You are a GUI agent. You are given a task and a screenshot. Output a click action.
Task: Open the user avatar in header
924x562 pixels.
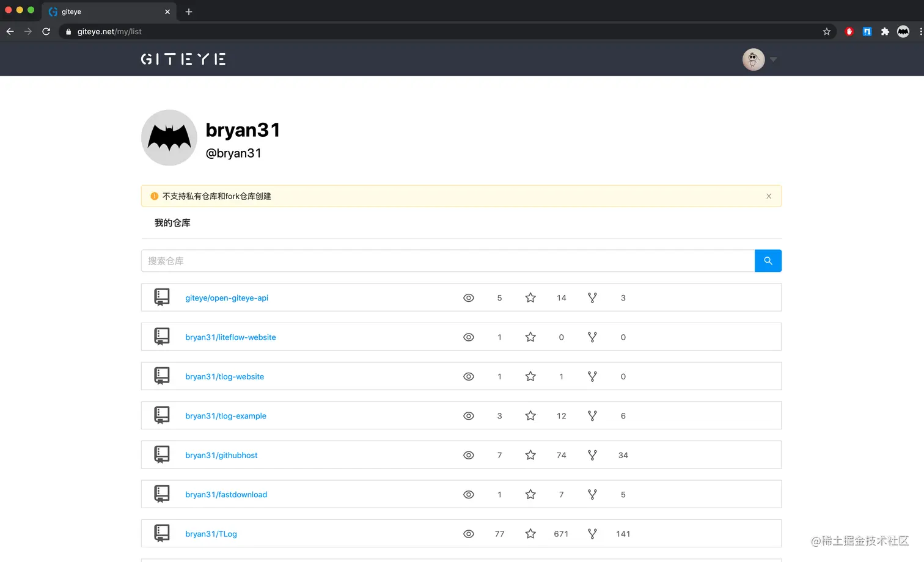click(x=754, y=59)
